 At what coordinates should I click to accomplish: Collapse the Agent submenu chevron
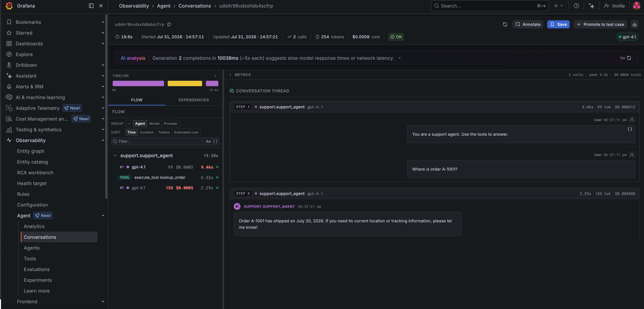(x=103, y=216)
